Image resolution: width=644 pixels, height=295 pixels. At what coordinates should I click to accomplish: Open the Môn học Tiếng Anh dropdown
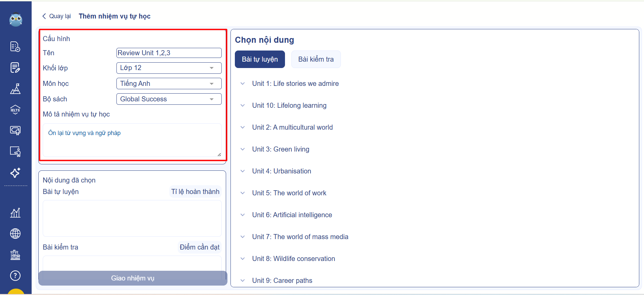click(169, 84)
